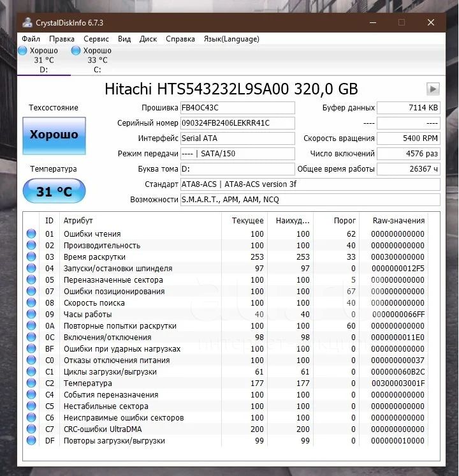Image resolution: width=459 pixels, height=476 pixels.
Task: Click the features field S.M.A.R.T., APM, AAM, NCQ
Action: [310, 200]
